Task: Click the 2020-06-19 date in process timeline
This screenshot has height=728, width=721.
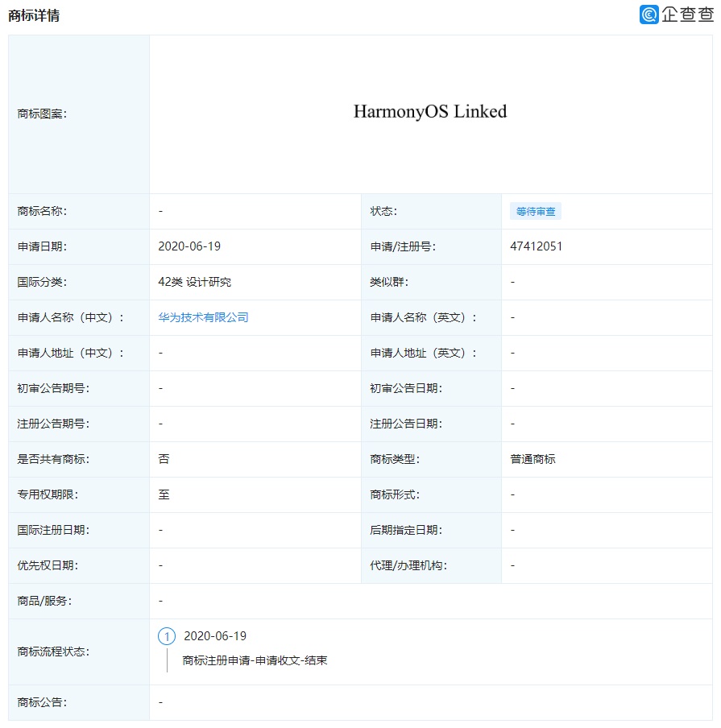Action: [215, 636]
